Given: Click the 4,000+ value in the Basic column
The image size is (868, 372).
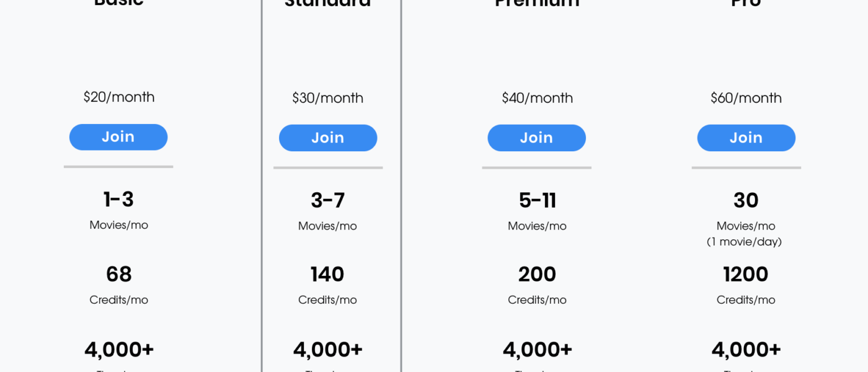Looking at the screenshot, I should tap(119, 350).
